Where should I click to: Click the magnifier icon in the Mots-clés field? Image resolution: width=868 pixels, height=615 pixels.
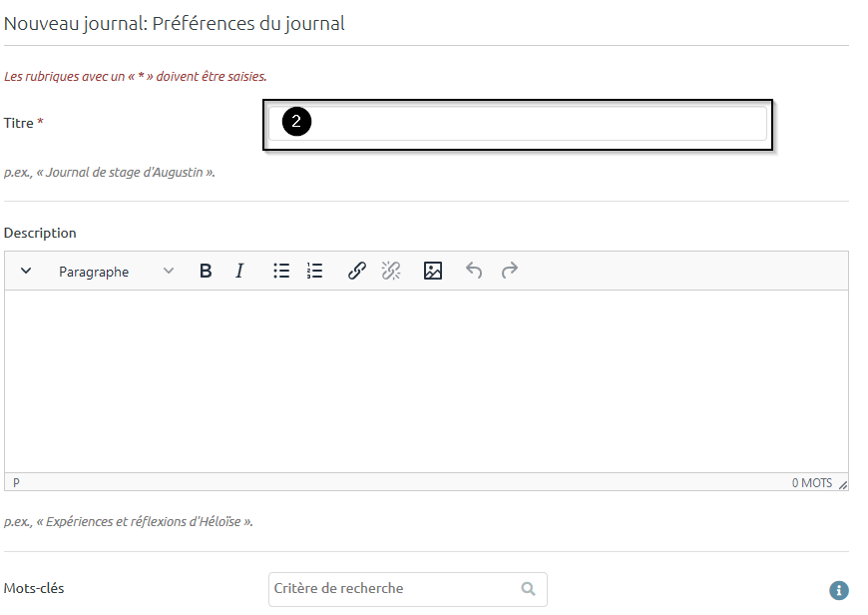point(529,589)
